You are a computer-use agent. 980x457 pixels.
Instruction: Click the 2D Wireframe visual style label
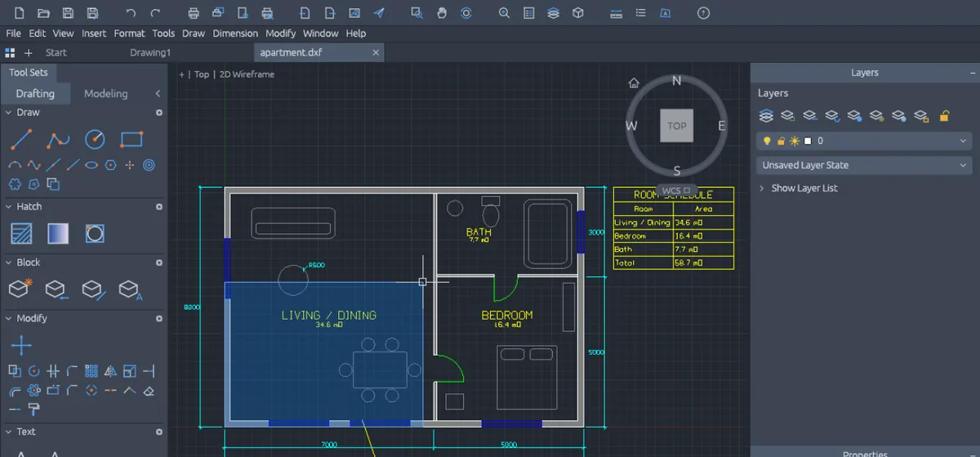[x=247, y=74]
